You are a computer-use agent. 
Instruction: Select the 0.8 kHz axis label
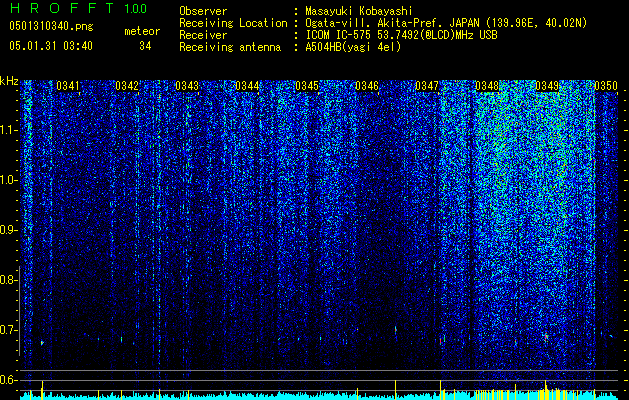point(8,280)
